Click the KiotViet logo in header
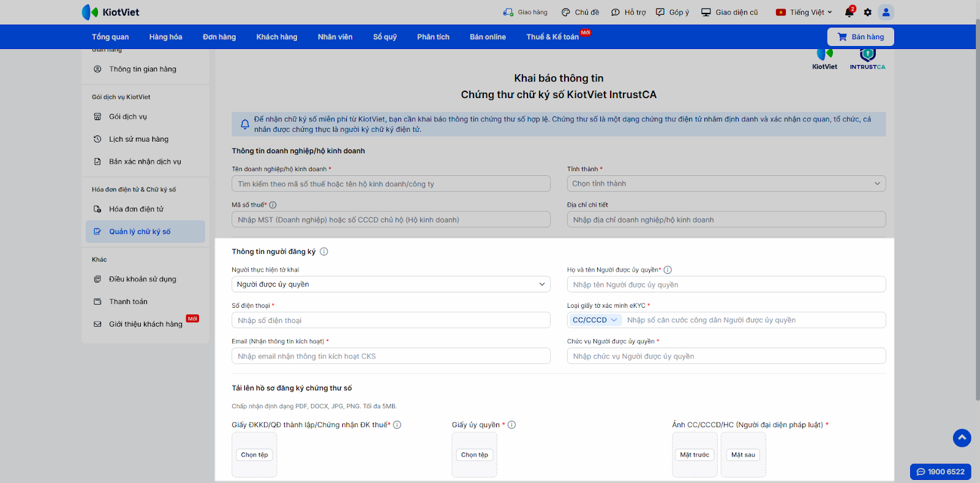The image size is (980, 483). pos(110,12)
